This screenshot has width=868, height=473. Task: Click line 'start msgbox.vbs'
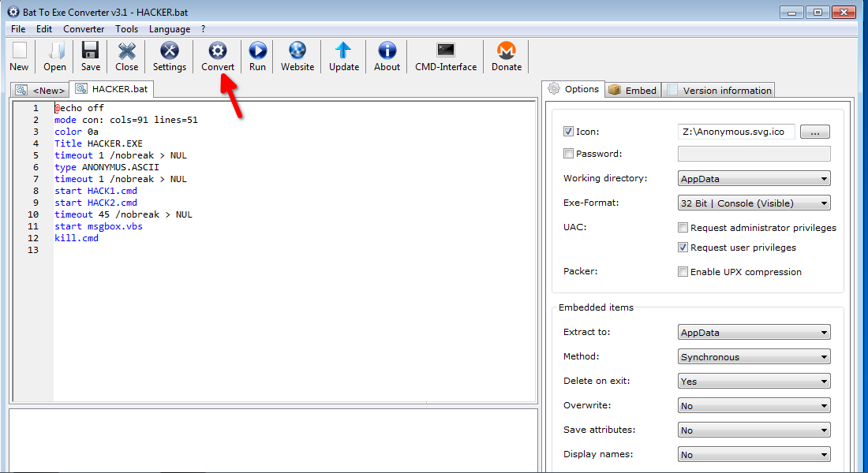pos(98,226)
